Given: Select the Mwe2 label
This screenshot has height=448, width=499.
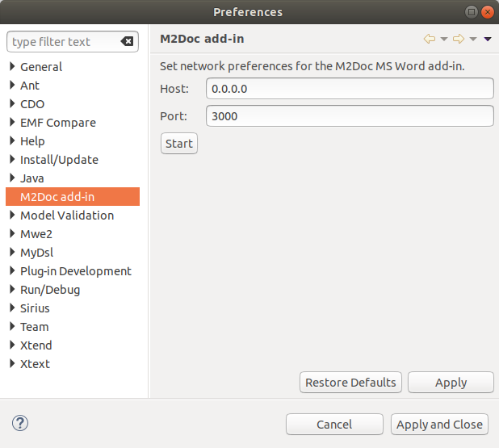Looking at the screenshot, I should 36,234.
